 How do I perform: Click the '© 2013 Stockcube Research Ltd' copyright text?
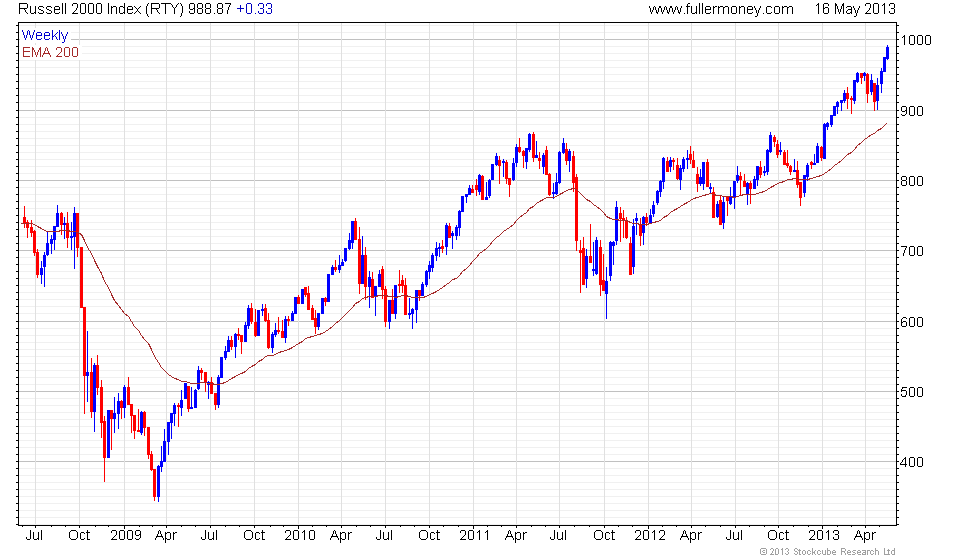828,552
